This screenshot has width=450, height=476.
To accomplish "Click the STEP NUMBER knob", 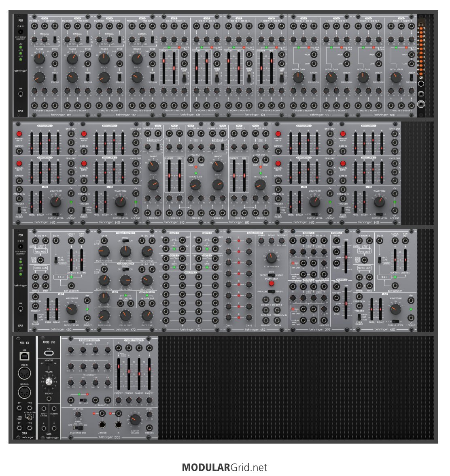I will (x=272, y=257).
